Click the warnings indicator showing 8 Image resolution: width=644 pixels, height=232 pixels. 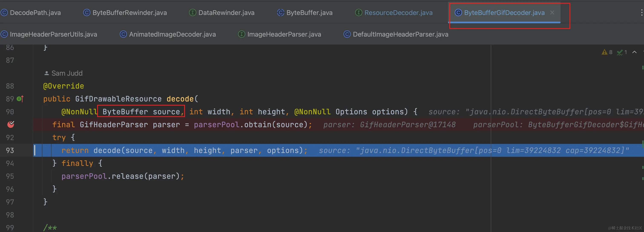[x=607, y=52]
